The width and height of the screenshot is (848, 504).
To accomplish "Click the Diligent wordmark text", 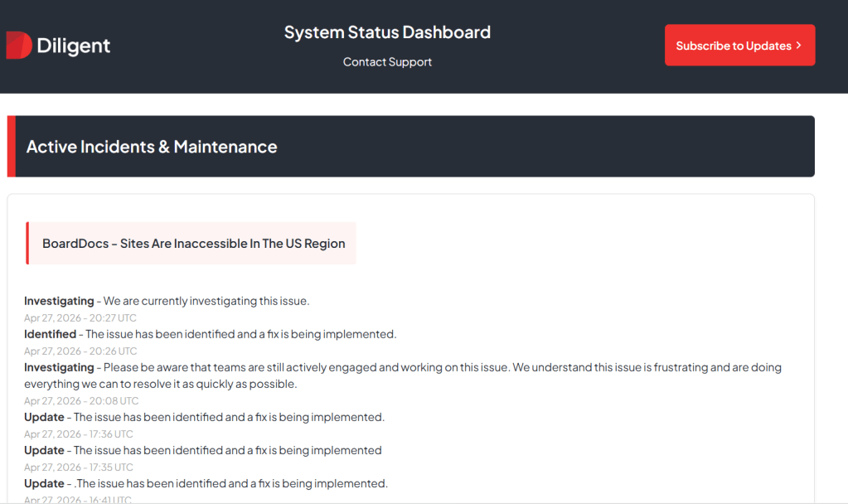I will coord(74,46).
